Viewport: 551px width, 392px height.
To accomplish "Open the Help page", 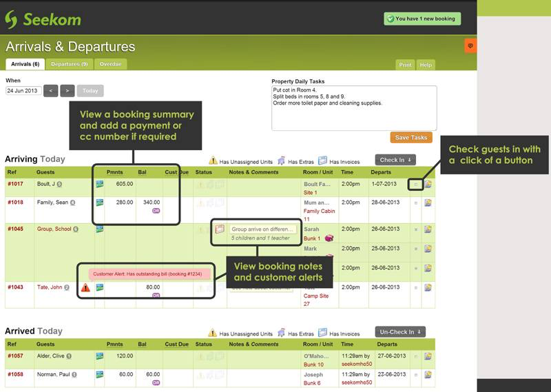I will (426, 65).
